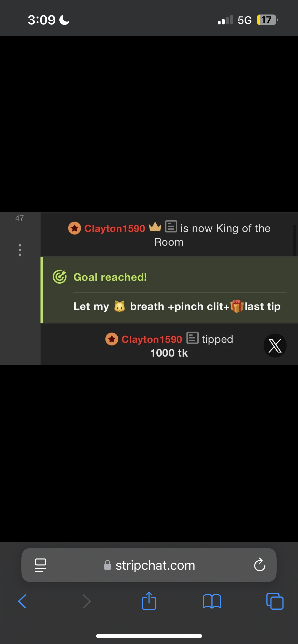This screenshot has height=644, width=298.
Task: Show all open Safari tabs
Action: click(x=275, y=601)
